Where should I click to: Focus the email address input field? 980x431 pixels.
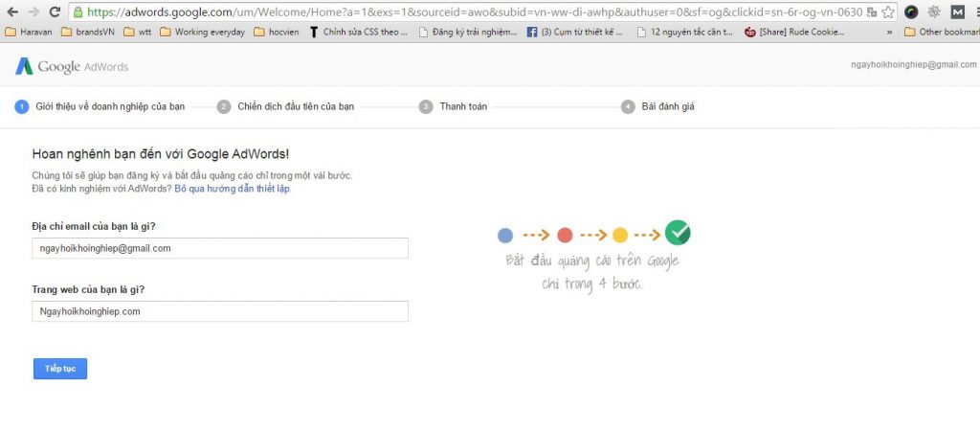[x=220, y=248]
